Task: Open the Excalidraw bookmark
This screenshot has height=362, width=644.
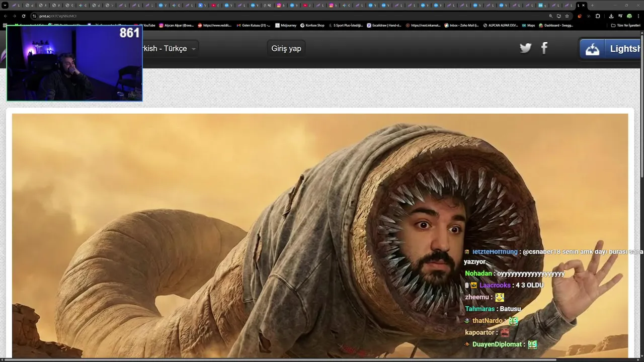Action: (384, 25)
